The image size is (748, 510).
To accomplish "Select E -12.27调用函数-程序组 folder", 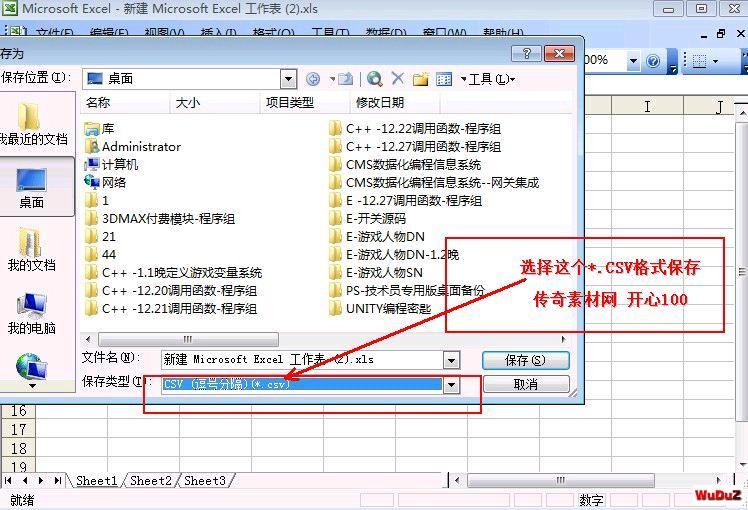I will (x=405, y=200).
